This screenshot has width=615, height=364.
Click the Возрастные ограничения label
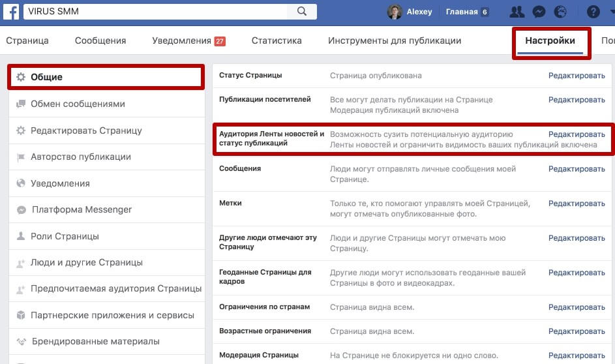(x=265, y=331)
